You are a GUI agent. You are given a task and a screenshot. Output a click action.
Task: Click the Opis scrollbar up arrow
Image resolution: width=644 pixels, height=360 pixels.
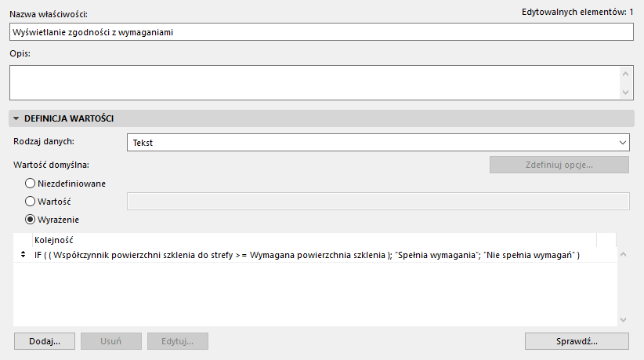625,73
